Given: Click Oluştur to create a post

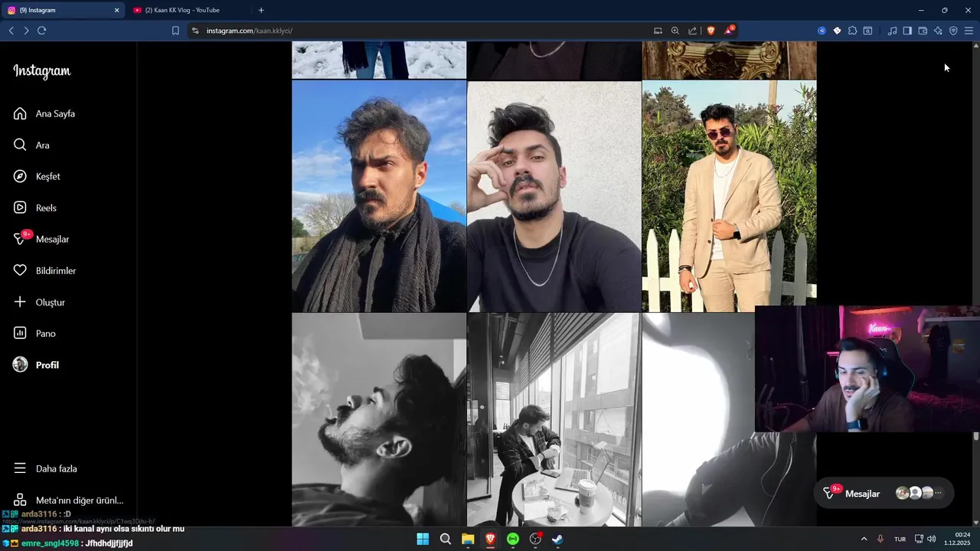Looking at the screenshot, I should point(39,302).
